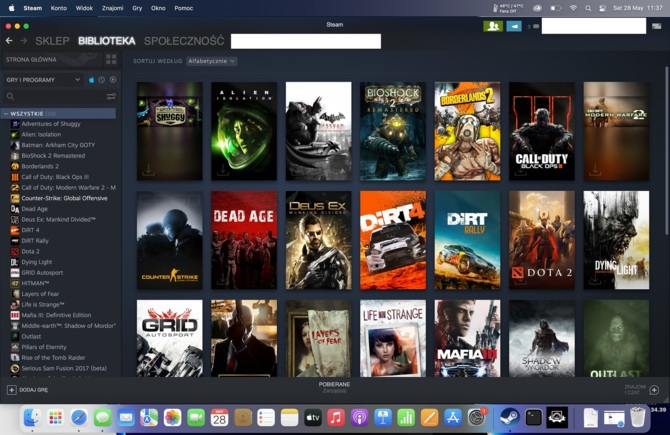
Task: Open the Trash in the Dock
Action: [638, 417]
